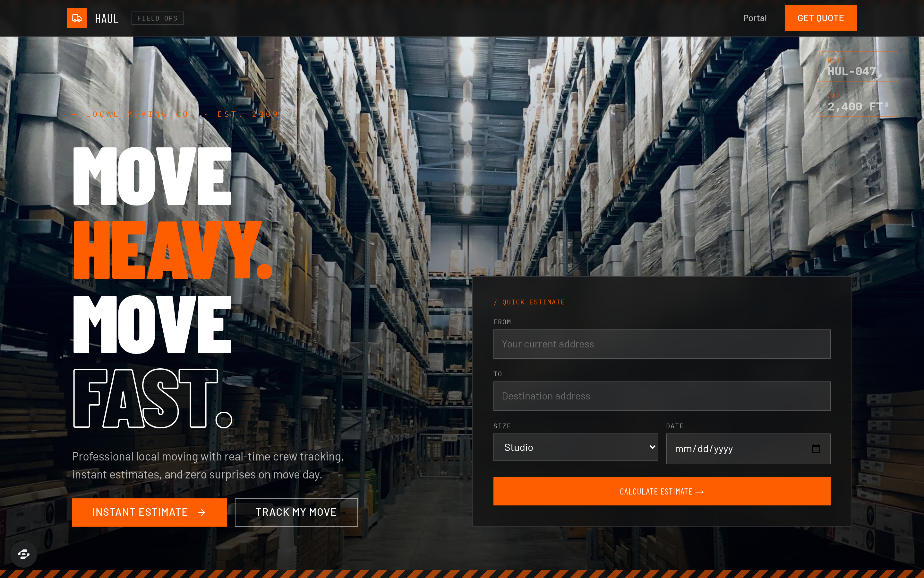Submit with the CALCULATE ESTIMATE button
The width and height of the screenshot is (924, 578).
click(x=662, y=491)
